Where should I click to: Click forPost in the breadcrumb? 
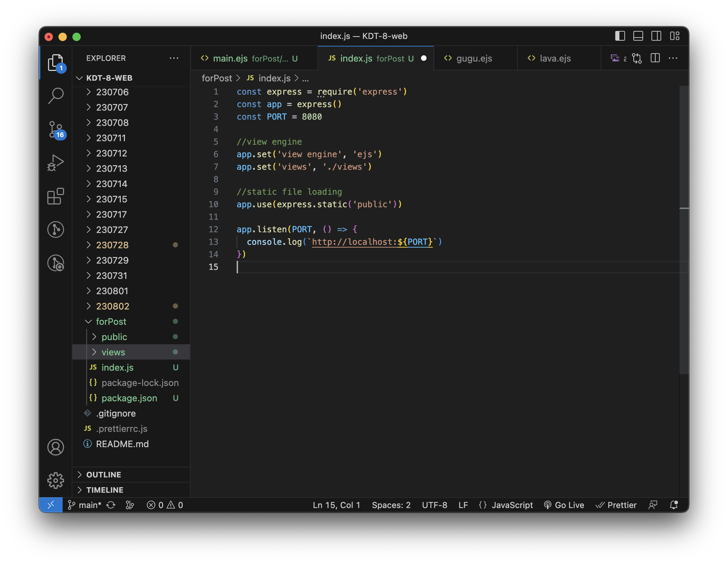pyautogui.click(x=216, y=78)
